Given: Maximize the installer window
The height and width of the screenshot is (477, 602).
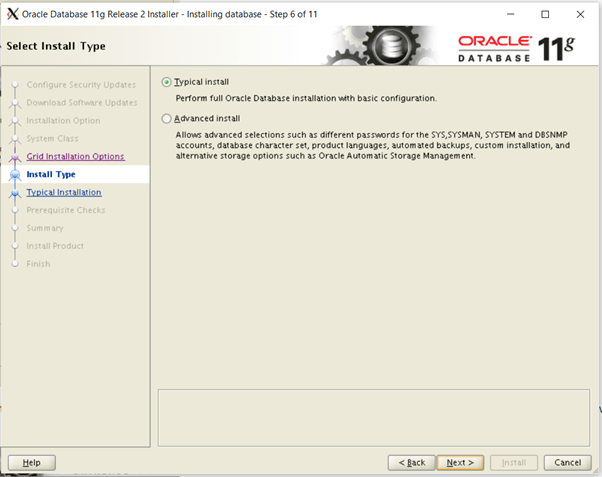Looking at the screenshot, I should [545, 14].
